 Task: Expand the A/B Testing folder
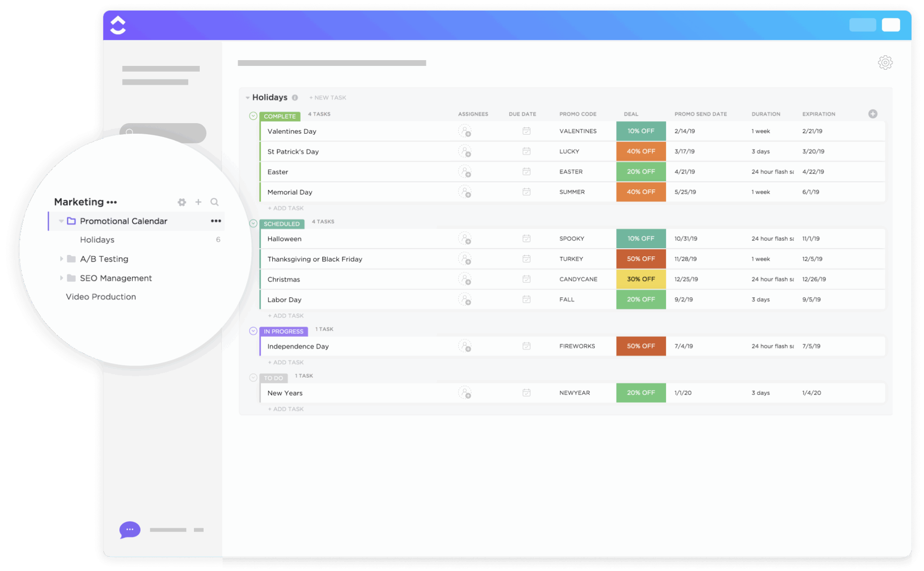pyautogui.click(x=62, y=258)
